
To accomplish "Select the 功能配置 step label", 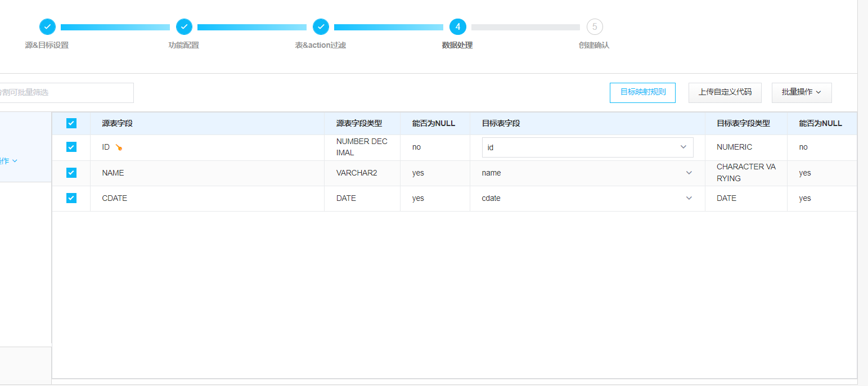I will (184, 46).
